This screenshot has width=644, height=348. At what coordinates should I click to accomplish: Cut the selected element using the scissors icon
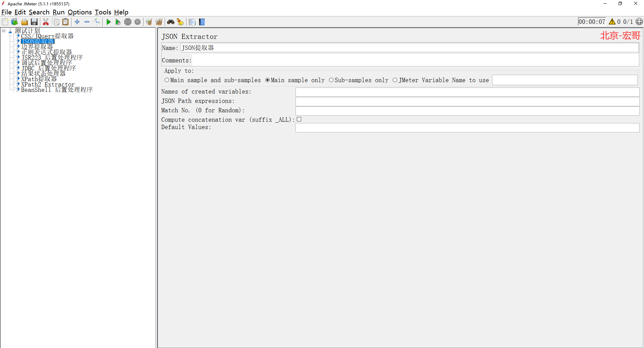coord(46,22)
